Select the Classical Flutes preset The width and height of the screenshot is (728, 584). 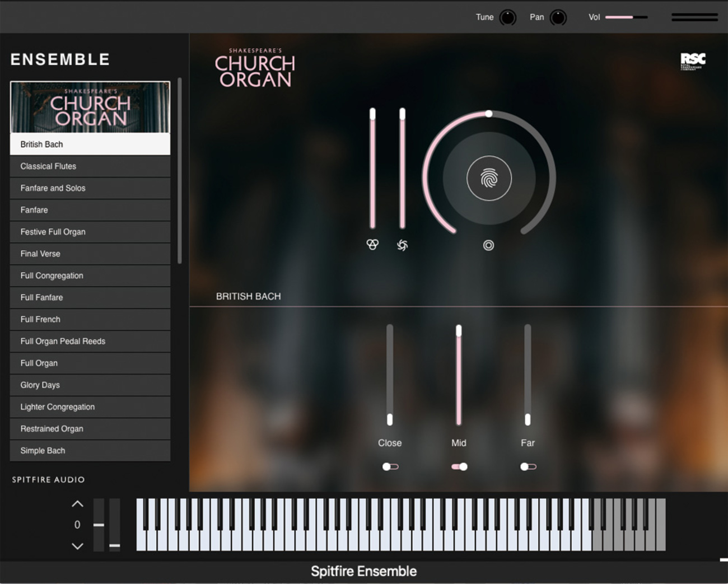click(x=90, y=166)
